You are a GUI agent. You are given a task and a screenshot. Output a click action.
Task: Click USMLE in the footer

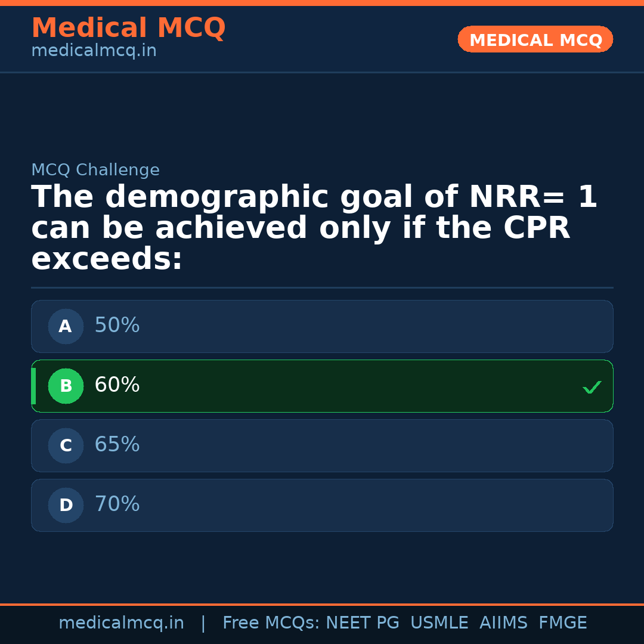(x=439, y=623)
